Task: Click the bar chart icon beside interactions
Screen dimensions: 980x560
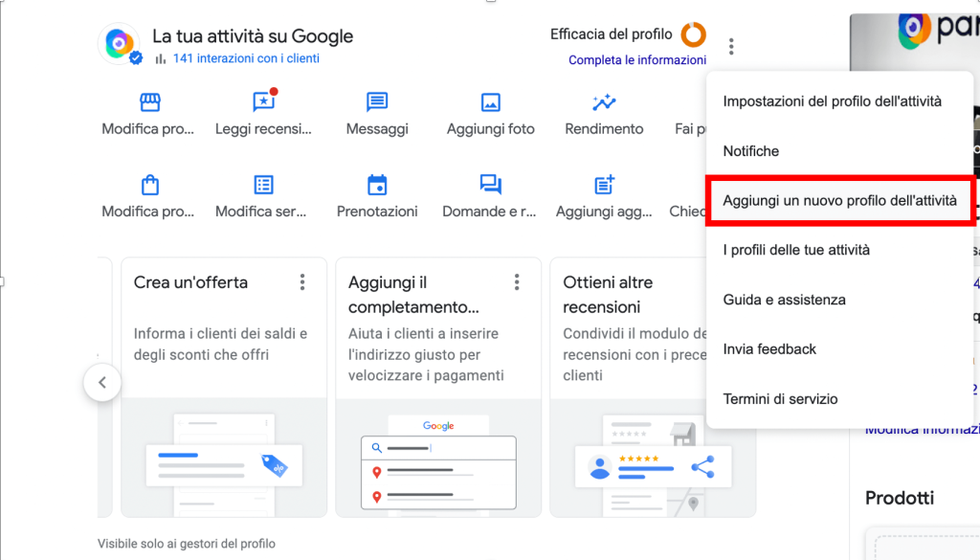Action: (161, 58)
